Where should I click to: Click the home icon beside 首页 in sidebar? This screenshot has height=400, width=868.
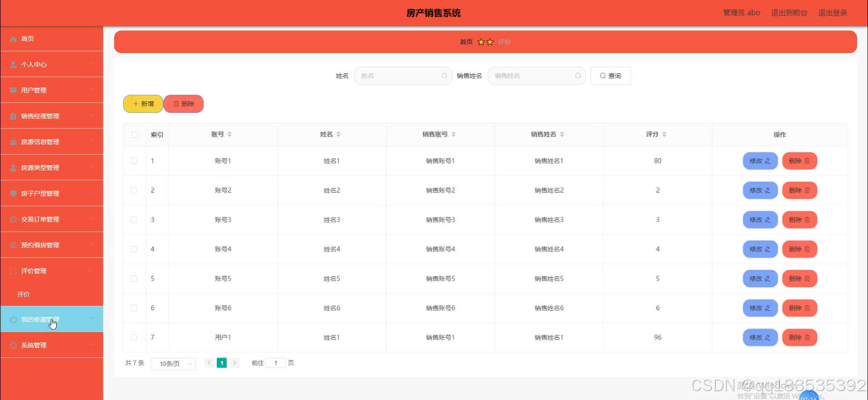(x=13, y=39)
